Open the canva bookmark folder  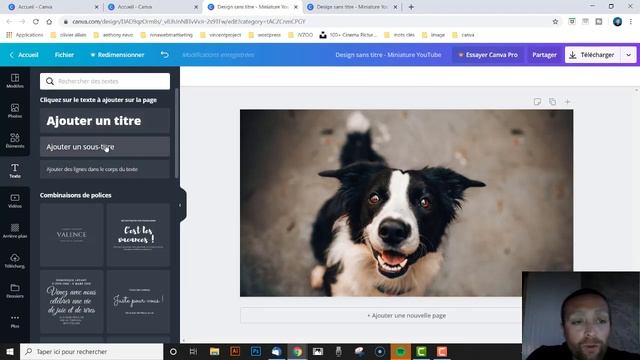click(464, 35)
